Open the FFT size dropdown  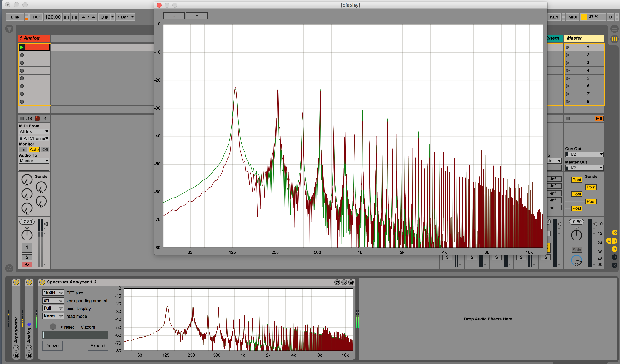[x=53, y=293]
